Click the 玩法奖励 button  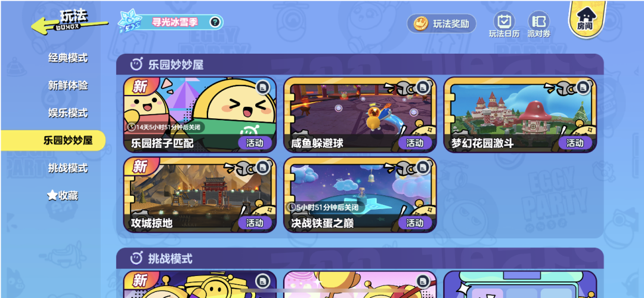(x=442, y=24)
